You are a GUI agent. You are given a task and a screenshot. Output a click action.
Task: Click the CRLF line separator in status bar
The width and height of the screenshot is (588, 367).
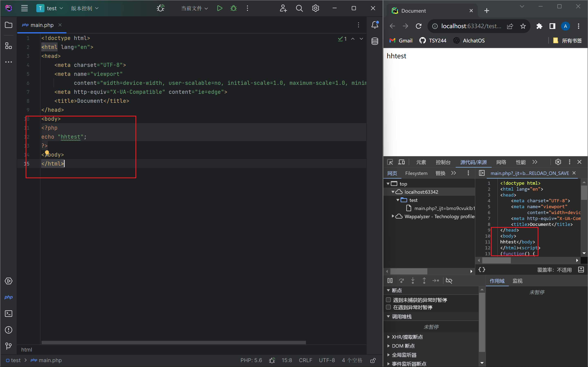pos(305,360)
